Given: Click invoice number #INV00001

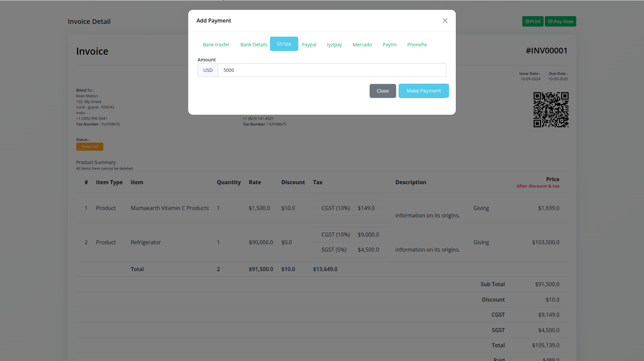Looking at the screenshot, I should click(x=546, y=51).
